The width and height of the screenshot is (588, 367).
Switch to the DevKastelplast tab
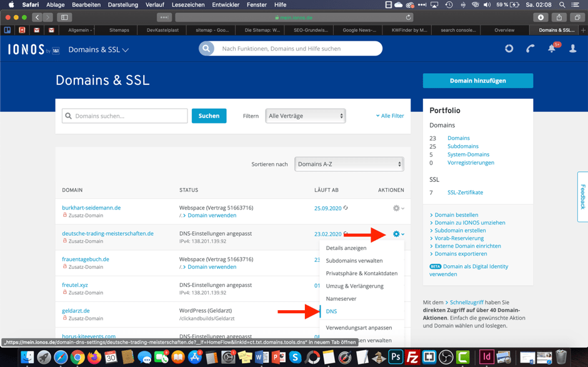[162, 30]
